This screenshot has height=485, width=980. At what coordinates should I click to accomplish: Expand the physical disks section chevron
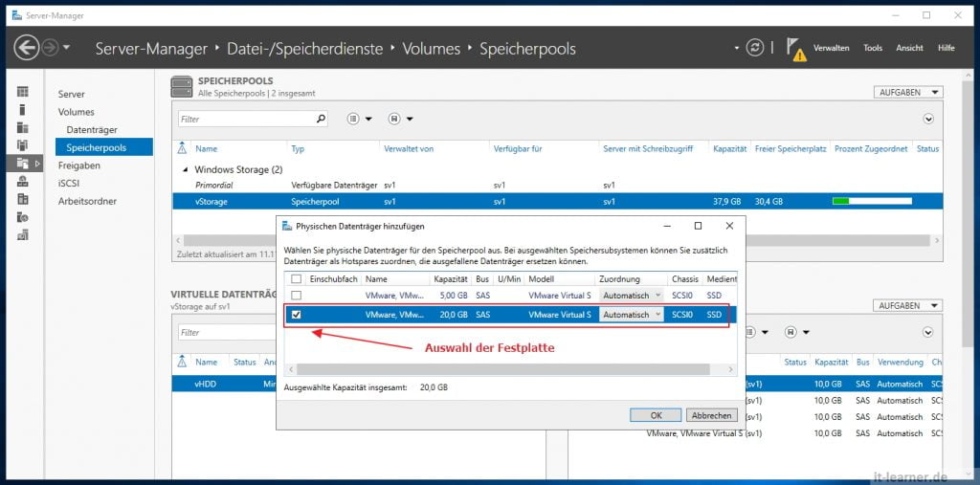tap(928, 333)
